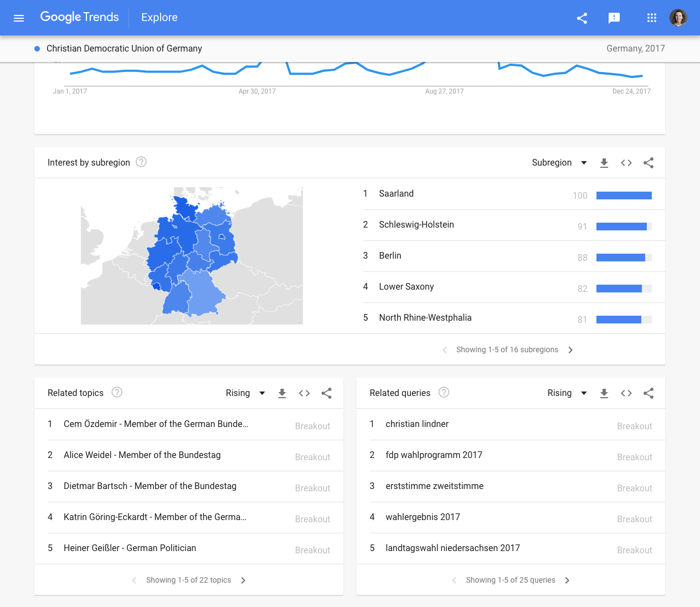Click the Google Trends logo

(x=79, y=17)
